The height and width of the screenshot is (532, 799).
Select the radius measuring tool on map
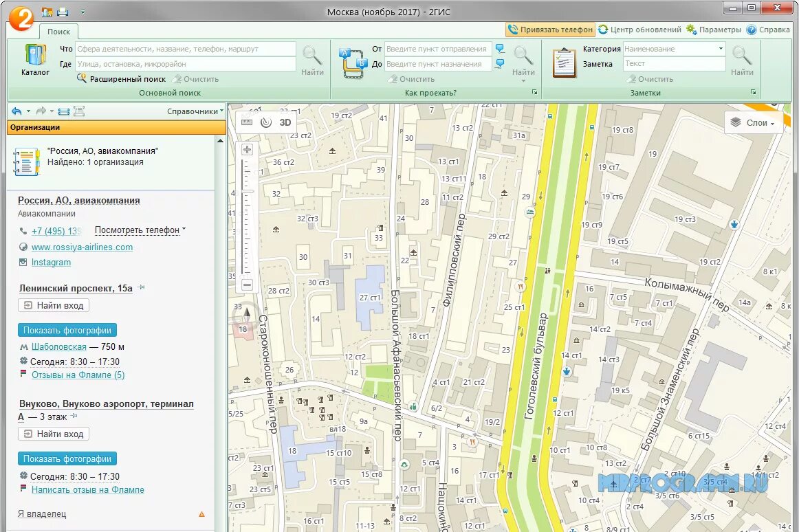coord(265,122)
